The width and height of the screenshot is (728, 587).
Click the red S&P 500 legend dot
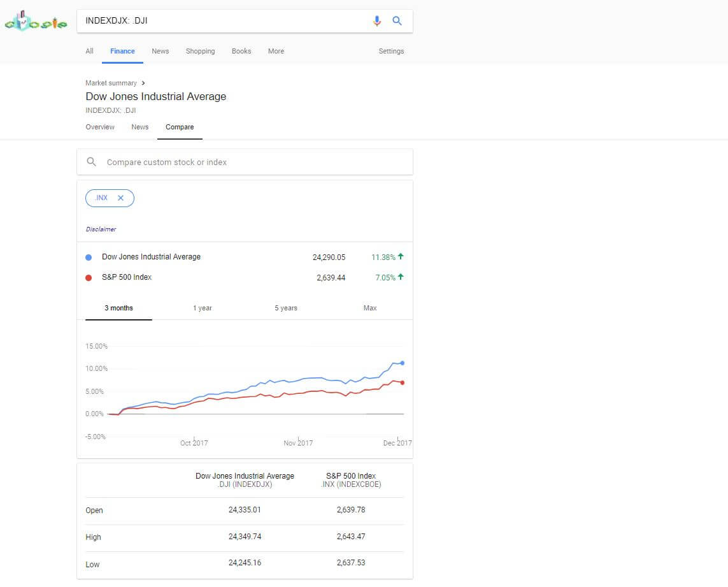(x=89, y=278)
